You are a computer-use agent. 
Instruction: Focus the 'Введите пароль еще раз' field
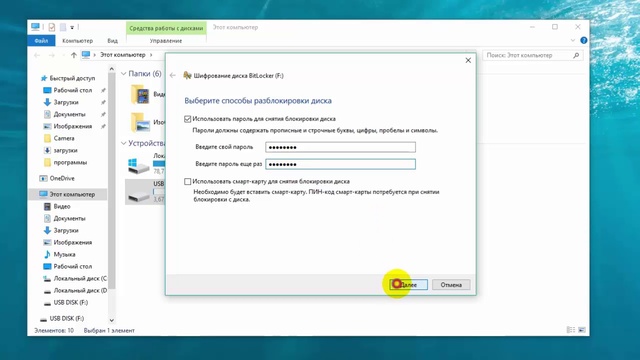click(x=340, y=164)
